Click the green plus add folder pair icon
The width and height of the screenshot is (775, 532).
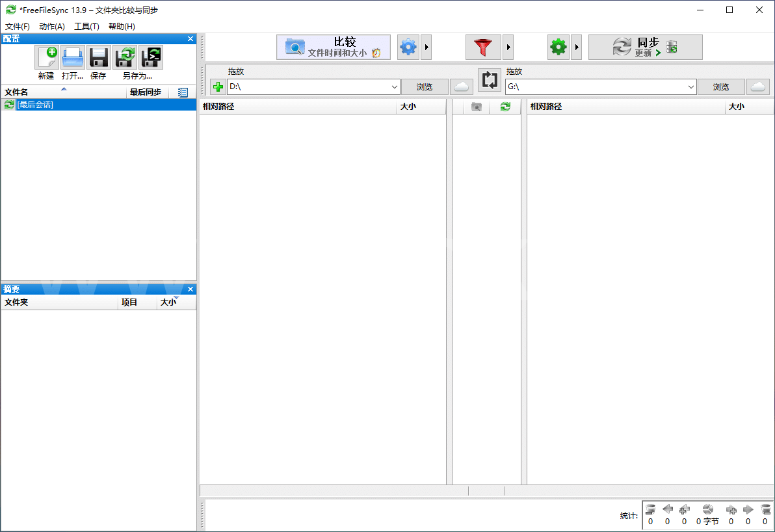[x=218, y=86]
